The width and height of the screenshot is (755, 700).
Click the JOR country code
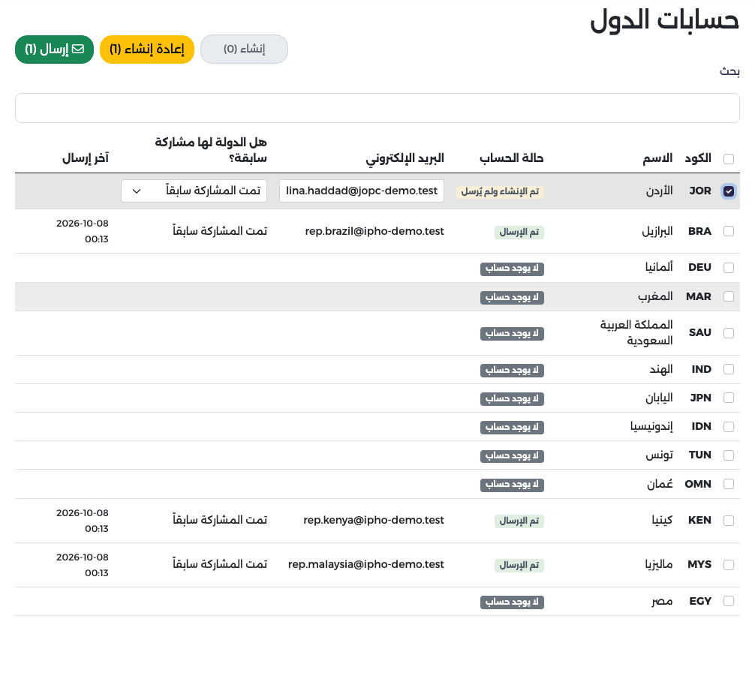tap(700, 191)
